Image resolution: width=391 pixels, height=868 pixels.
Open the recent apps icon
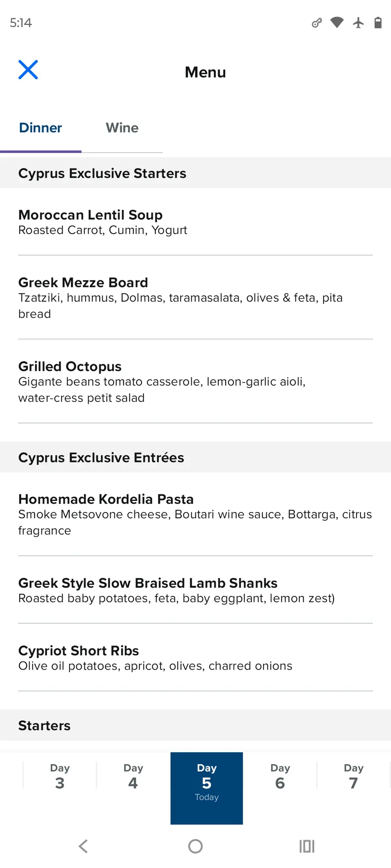point(307,846)
